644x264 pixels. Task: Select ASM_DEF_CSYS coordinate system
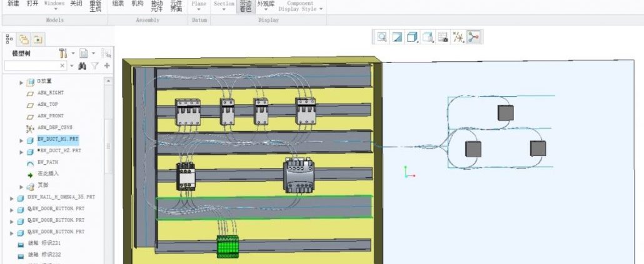pos(54,127)
